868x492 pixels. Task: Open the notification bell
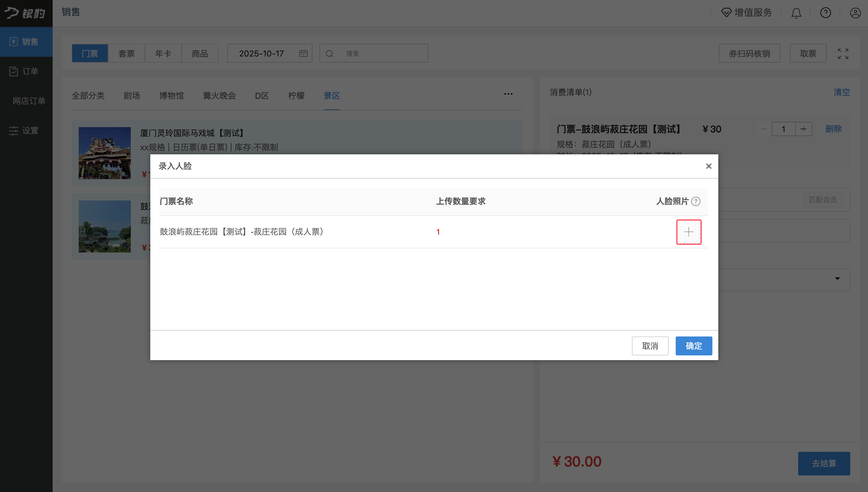(796, 13)
